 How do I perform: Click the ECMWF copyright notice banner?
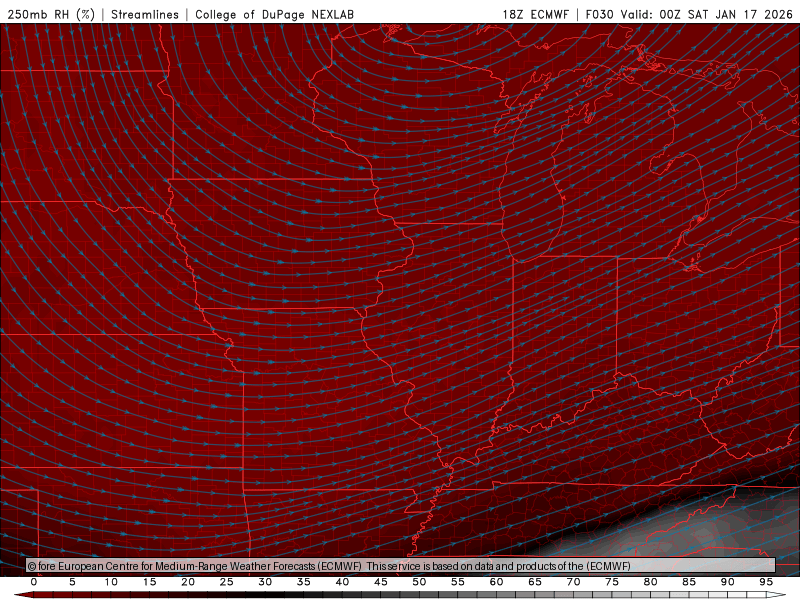401,566
